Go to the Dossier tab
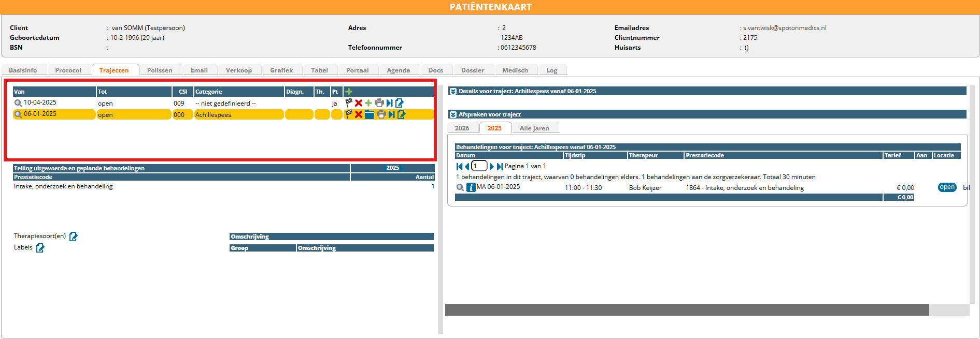The width and height of the screenshot is (980, 339). 472,70
